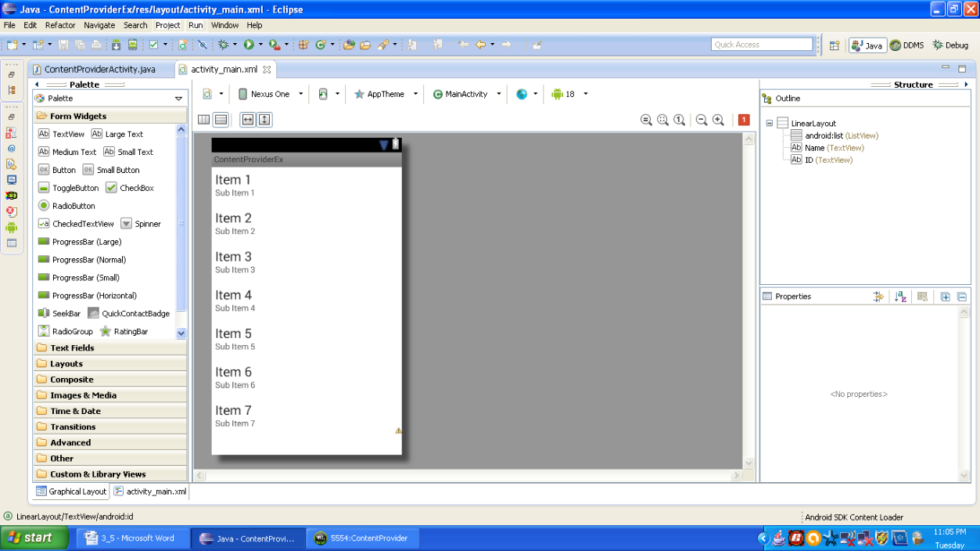Screen dimensions: 980x551
Task: Set horizontal LinearLayout orientation icon
Action: coord(204,120)
